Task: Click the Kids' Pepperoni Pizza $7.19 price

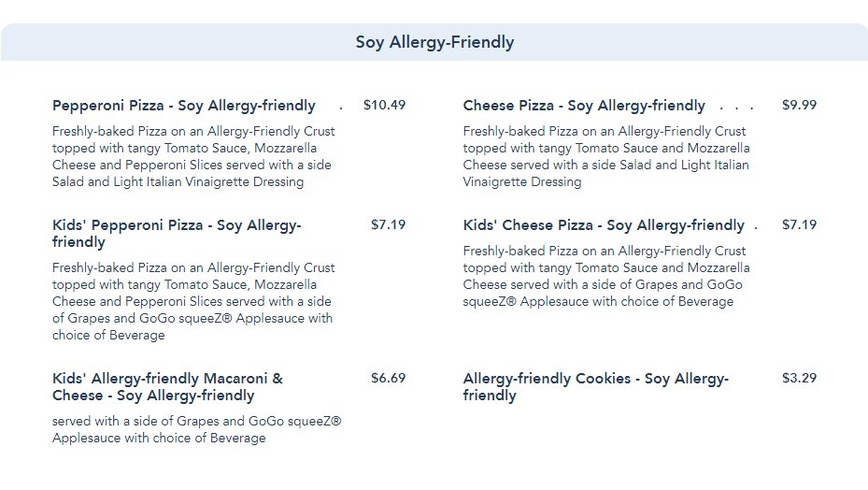Action: [388, 224]
